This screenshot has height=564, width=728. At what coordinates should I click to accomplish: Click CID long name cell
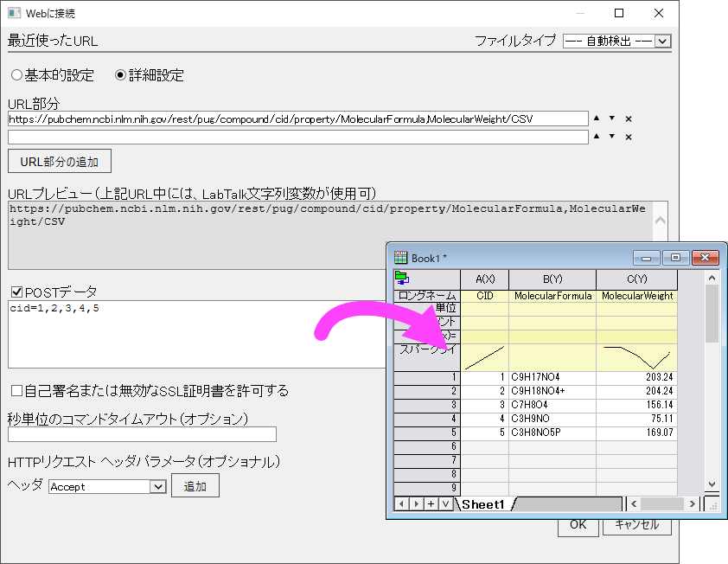(x=485, y=296)
